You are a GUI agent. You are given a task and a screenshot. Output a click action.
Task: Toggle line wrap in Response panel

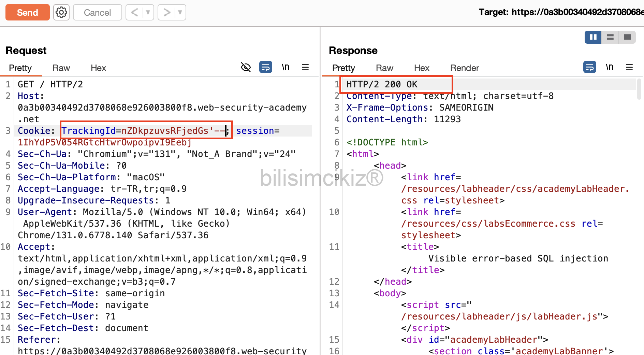(x=589, y=67)
